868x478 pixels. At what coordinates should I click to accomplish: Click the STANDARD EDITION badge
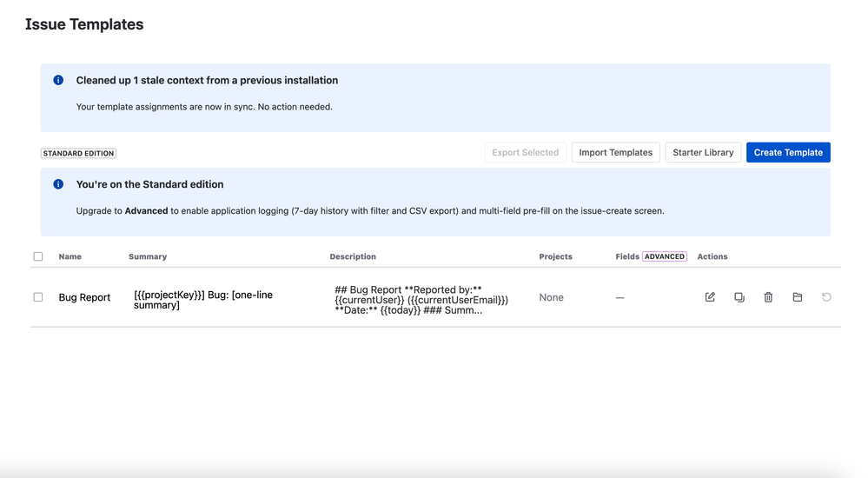tap(78, 154)
